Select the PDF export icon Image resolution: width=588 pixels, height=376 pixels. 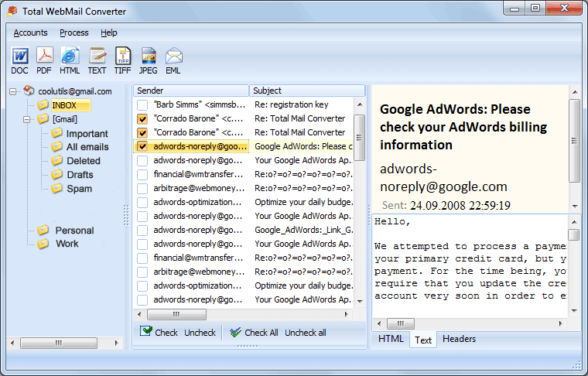pyautogui.click(x=44, y=60)
